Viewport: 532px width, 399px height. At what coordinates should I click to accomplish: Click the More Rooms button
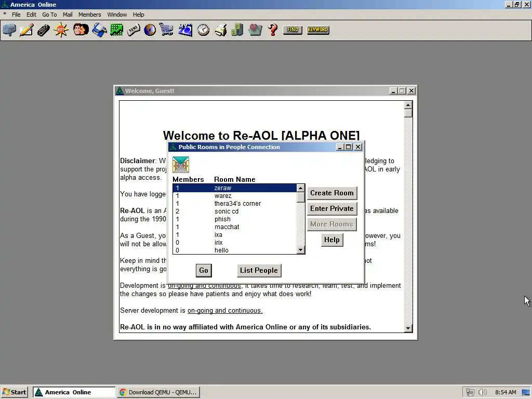tap(332, 224)
